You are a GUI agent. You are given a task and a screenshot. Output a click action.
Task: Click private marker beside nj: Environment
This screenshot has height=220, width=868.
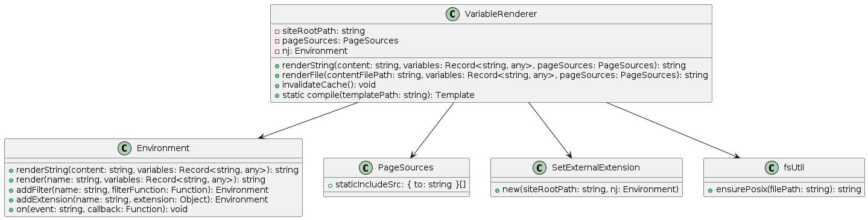pyautogui.click(x=277, y=51)
